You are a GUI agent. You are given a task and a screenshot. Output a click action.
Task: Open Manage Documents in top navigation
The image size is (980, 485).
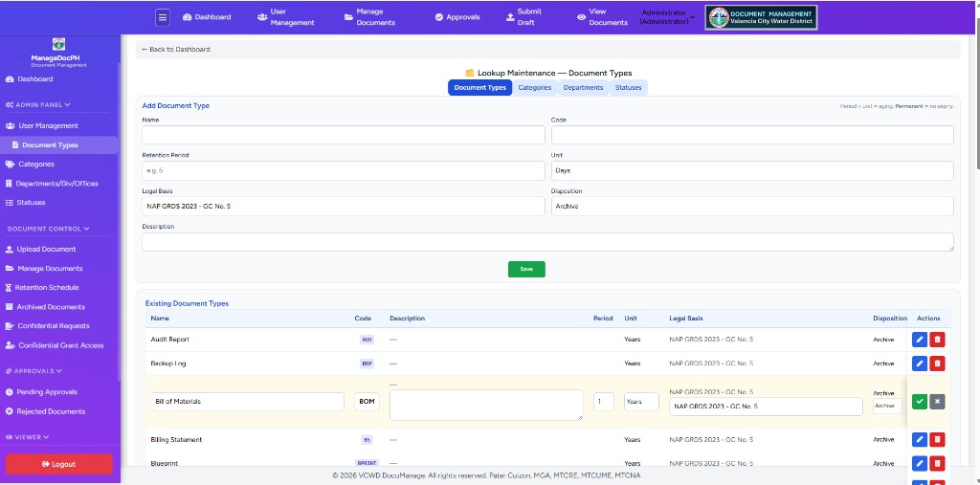pyautogui.click(x=370, y=17)
